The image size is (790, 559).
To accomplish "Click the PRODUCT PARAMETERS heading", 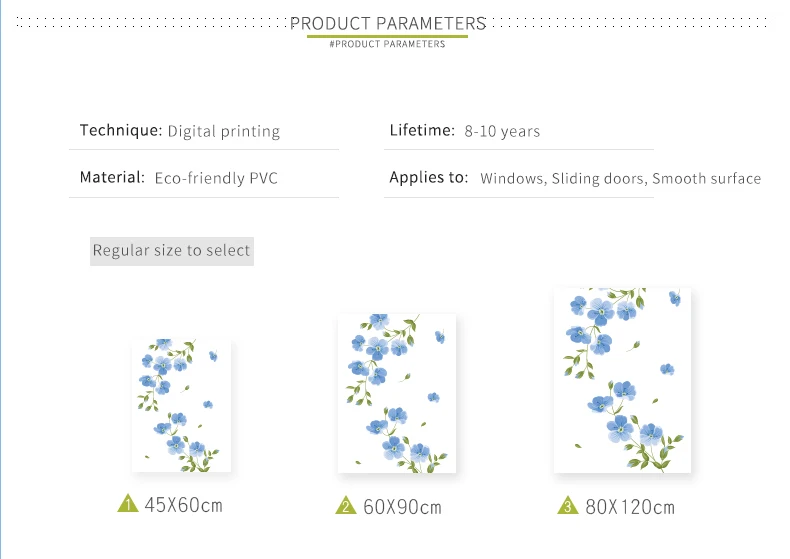I will (x=388, y=23).
